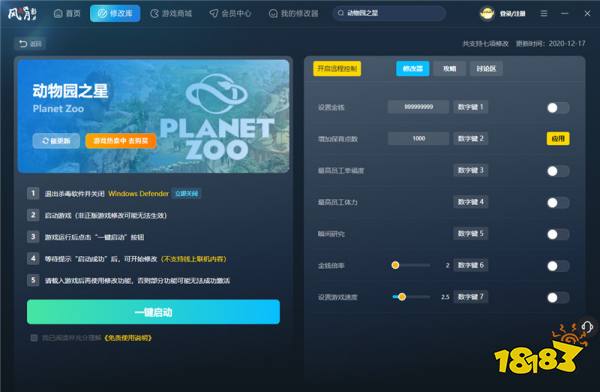Click the user avatar icon
Screen dimensions: 600x392
pos(487,13)
